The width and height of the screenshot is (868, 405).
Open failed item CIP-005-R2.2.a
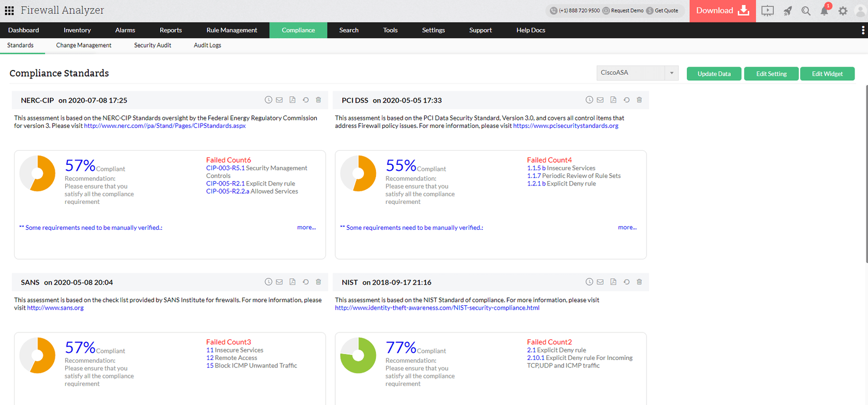[x=228, y=191]
